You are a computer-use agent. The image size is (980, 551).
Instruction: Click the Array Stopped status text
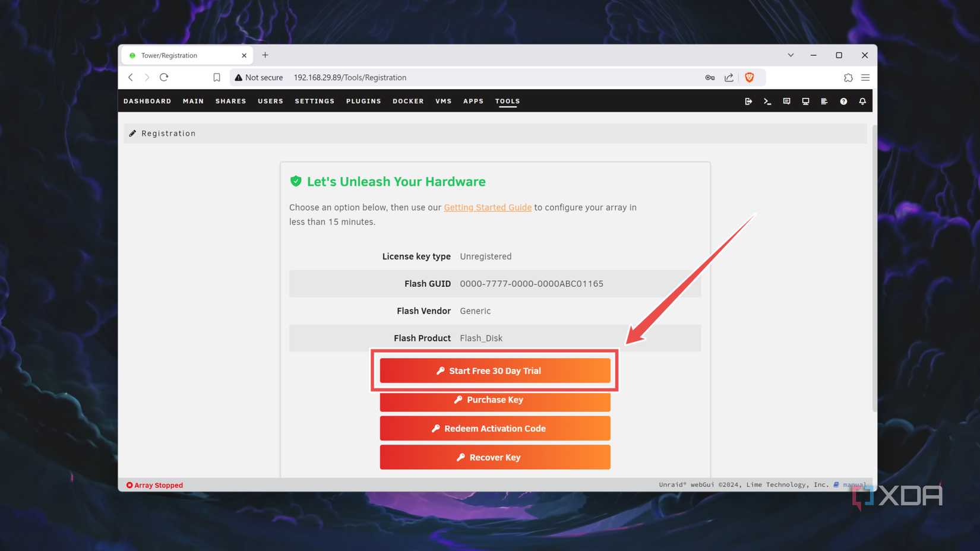(x=154, y=485)
